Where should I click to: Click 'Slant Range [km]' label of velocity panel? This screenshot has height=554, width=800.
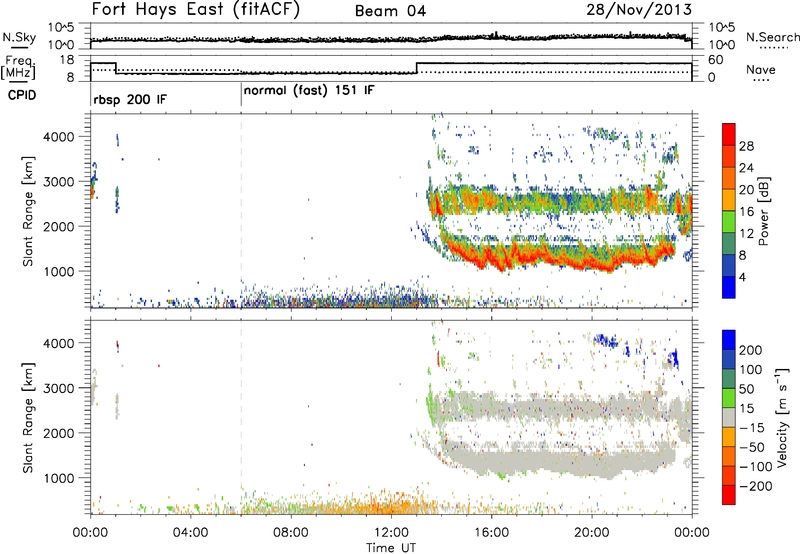pos(28,417)
